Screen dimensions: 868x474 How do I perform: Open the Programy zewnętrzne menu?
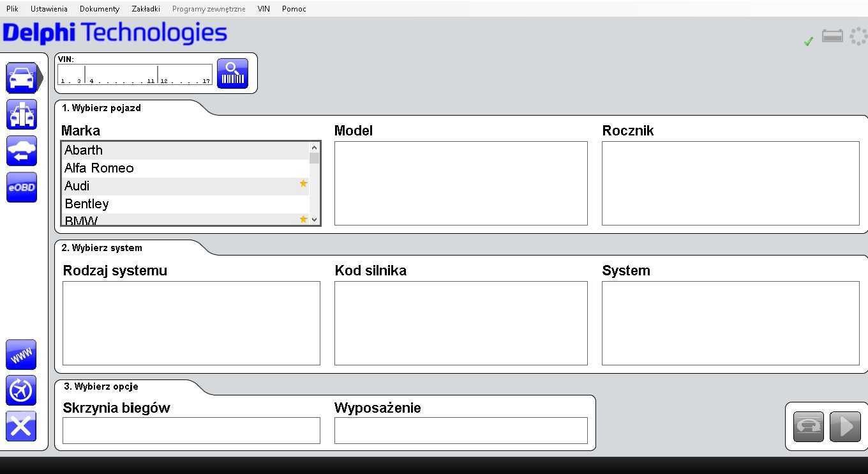pyautogui.click(x=209, y=9)
